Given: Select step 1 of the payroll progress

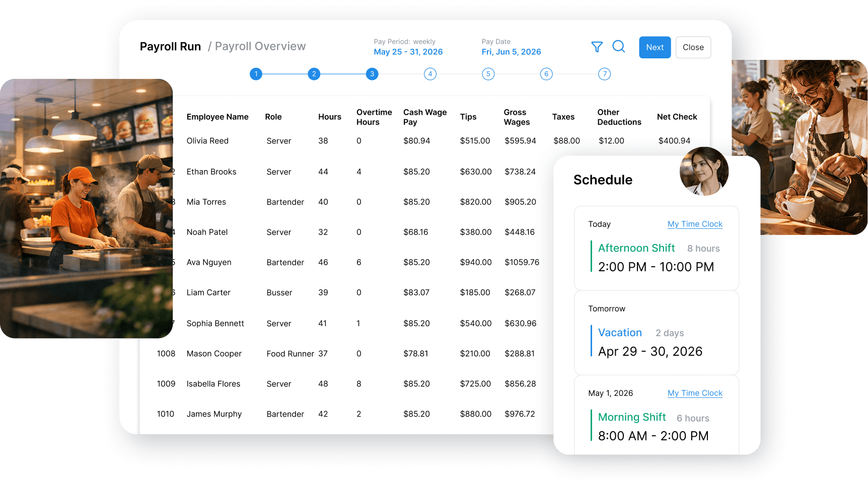Looking at the screenshot, I should click(x=256, y=73).
